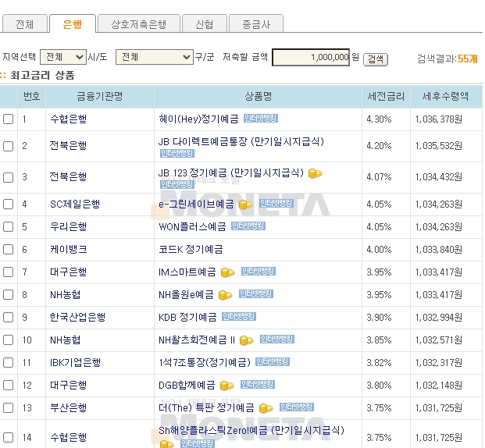Switch to the 신협 tab
Viewport: 485px width, 448px height.
pos(205,24)
